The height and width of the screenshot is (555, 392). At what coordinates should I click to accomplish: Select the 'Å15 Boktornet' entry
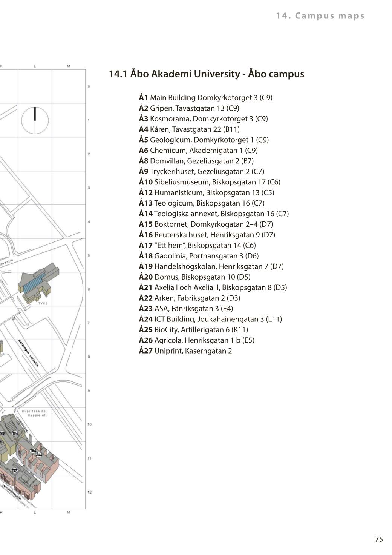tap(206, 224)
